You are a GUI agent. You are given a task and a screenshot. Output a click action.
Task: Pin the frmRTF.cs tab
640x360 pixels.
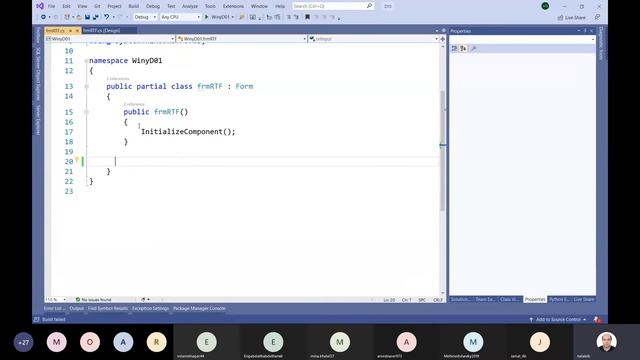[x=70, y=31]
